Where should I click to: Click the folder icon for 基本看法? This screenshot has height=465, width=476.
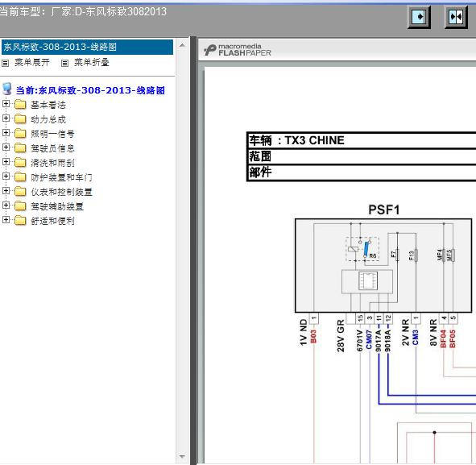20,105
